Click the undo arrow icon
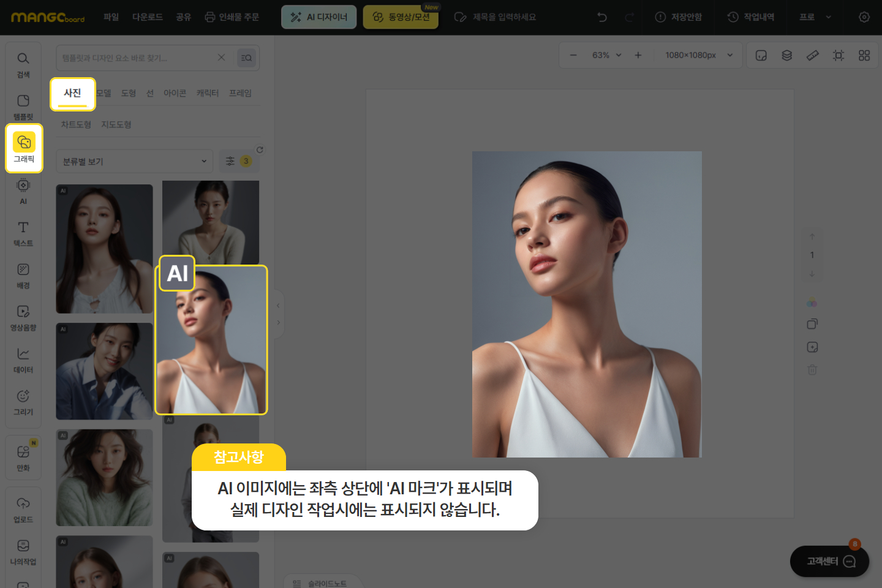 click(602, 17)
